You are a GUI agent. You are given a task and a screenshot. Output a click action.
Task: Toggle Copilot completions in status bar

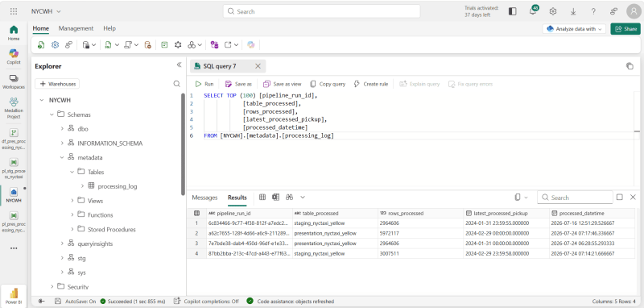206,302
